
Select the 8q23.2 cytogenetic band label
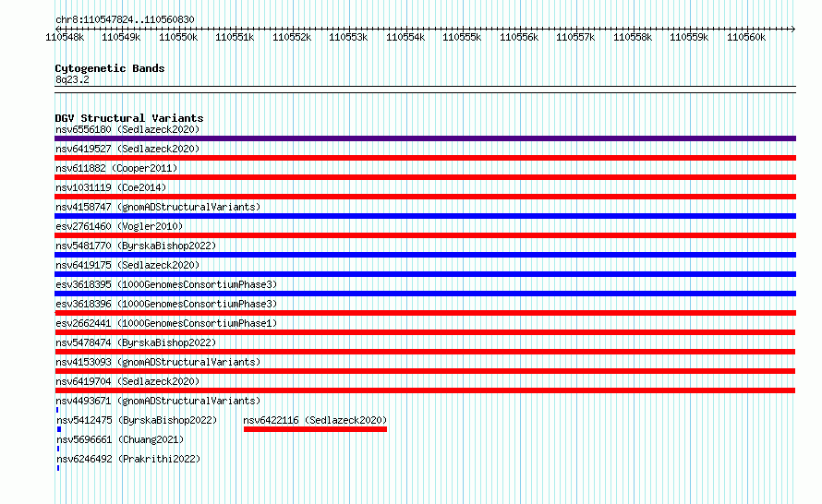72,79
